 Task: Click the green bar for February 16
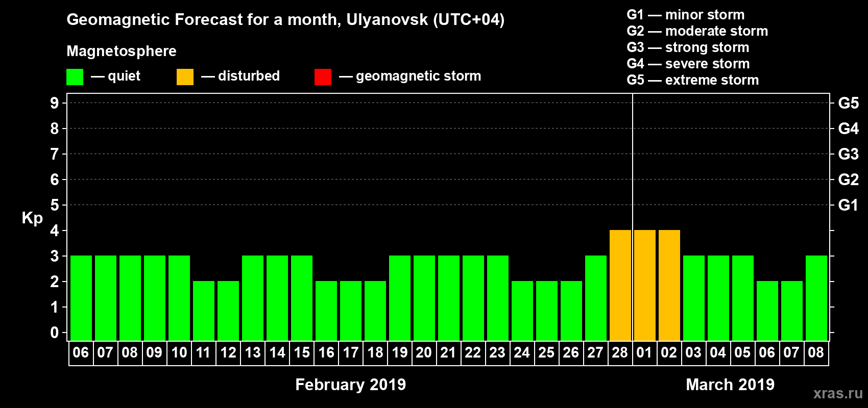tap(326, 311)
